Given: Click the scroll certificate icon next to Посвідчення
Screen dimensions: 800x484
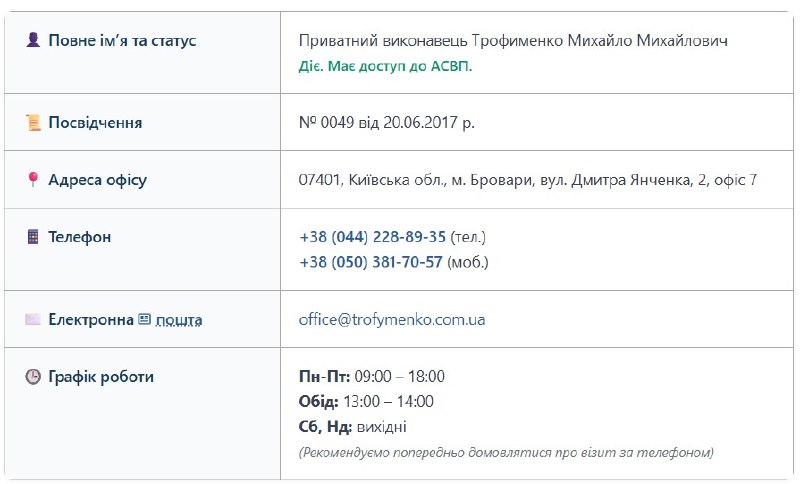Looking at the screenshot, I should point(33,122).
